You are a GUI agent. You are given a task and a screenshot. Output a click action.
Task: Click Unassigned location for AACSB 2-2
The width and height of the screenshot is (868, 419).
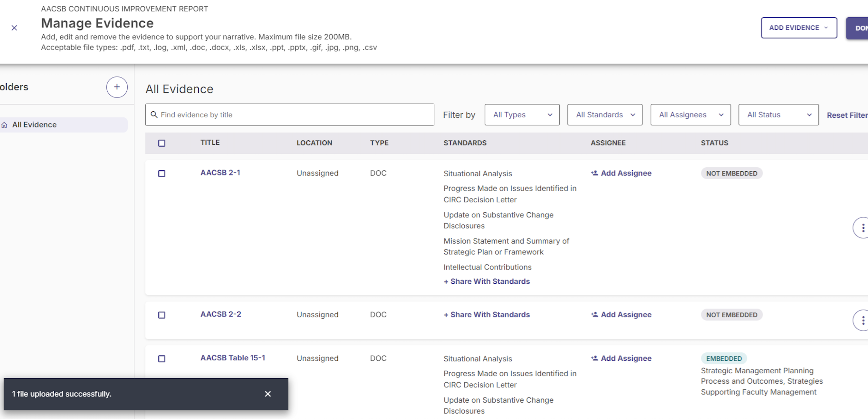point(317,315)
